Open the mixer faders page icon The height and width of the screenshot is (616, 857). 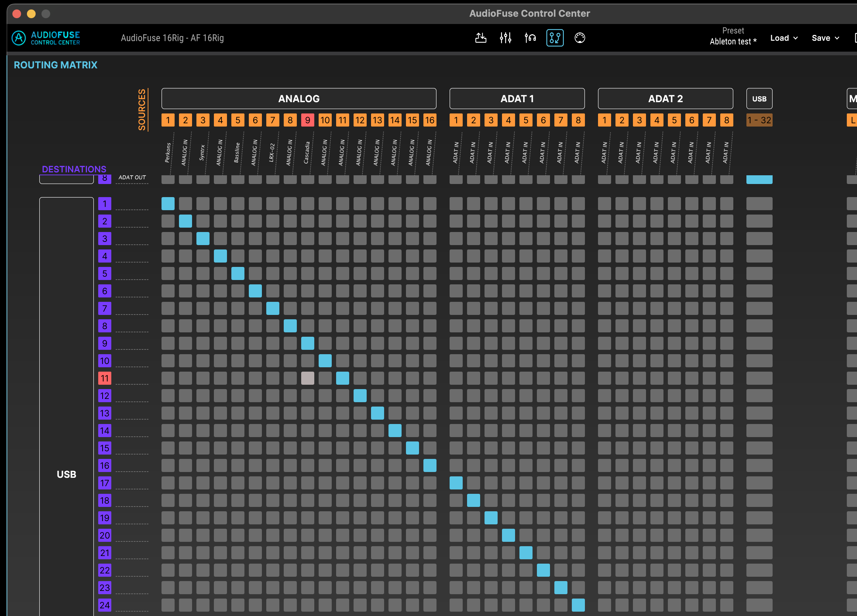(x=506, y=38)
